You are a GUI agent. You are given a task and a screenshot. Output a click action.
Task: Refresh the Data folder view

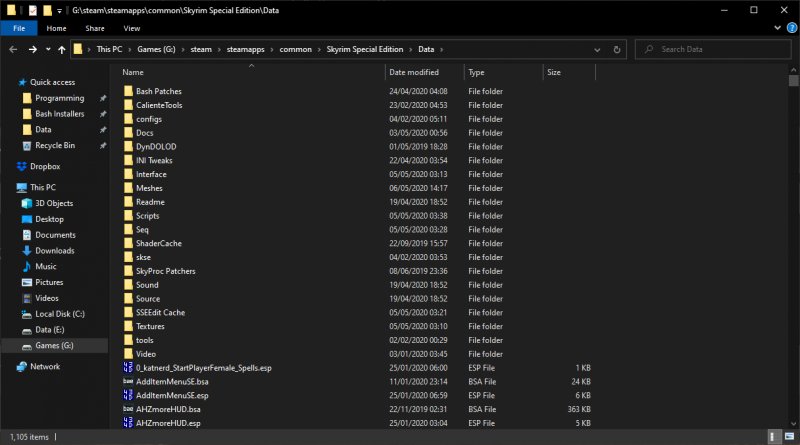[x=617, y=50]
